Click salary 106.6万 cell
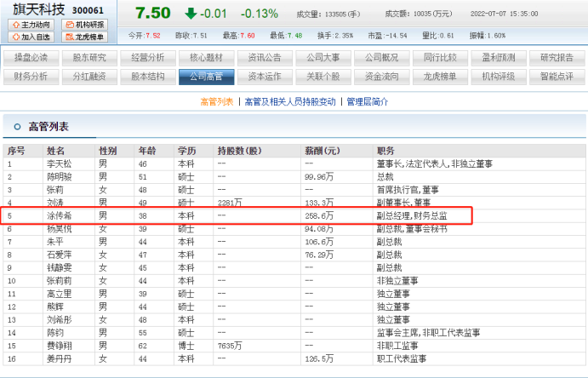Screen dimensions: 588x378 point(319,243)
